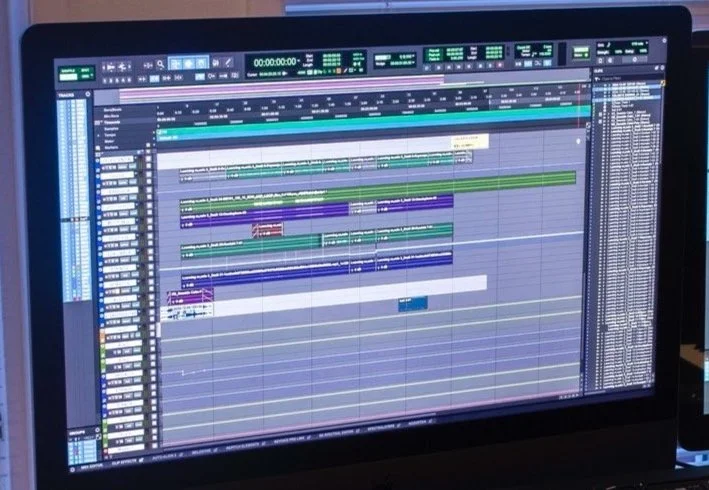709x490 pixels.
Task: Click the red Record transport button
Action: coord(500,66)
